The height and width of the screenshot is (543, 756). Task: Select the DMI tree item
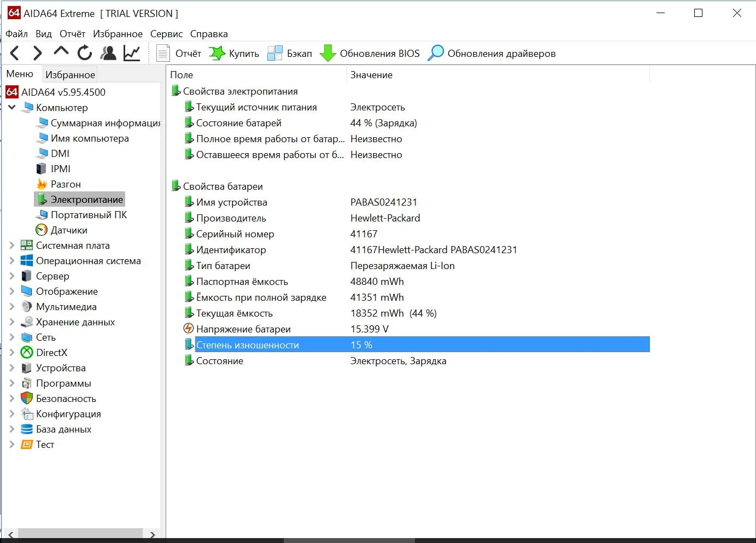(x=60, y=153)
